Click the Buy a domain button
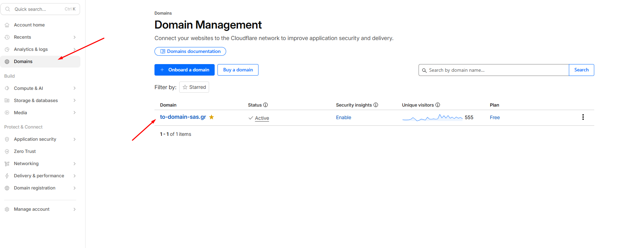Viewport: 644px width, 248px height. point(238,70)
